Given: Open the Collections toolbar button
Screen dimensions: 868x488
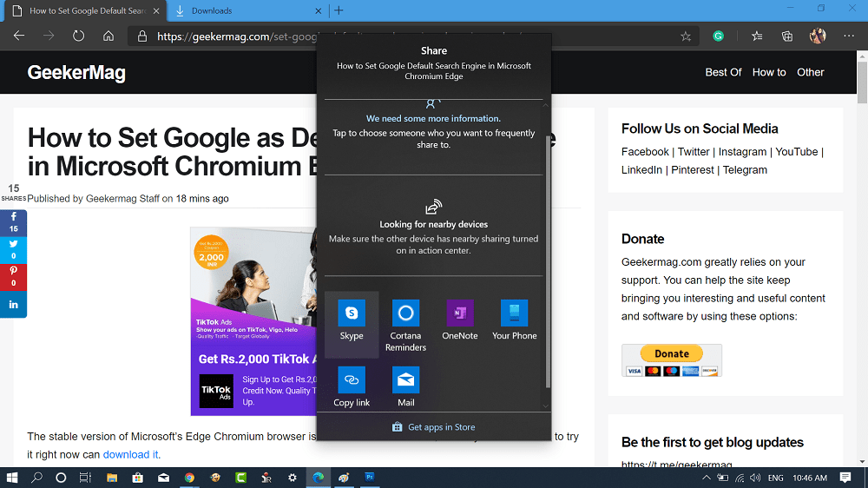Looking at the screenshot, I should [786, 36].
